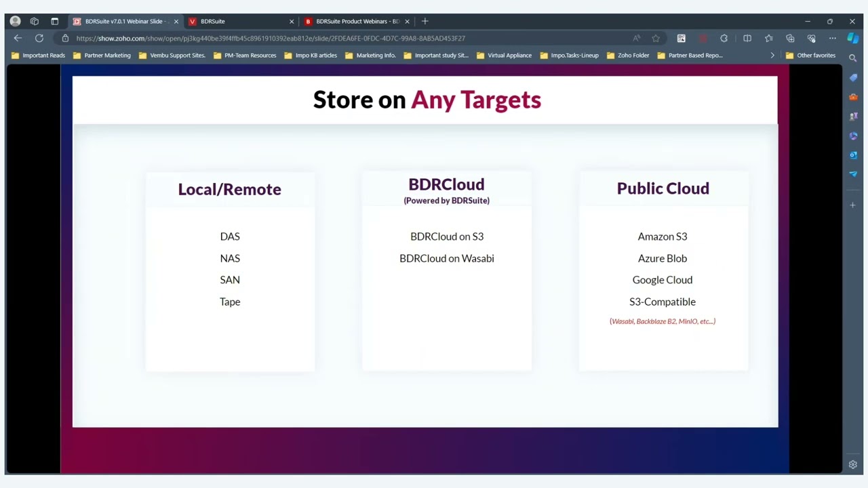Open the sidebar Games chess icon

point(853,117)
